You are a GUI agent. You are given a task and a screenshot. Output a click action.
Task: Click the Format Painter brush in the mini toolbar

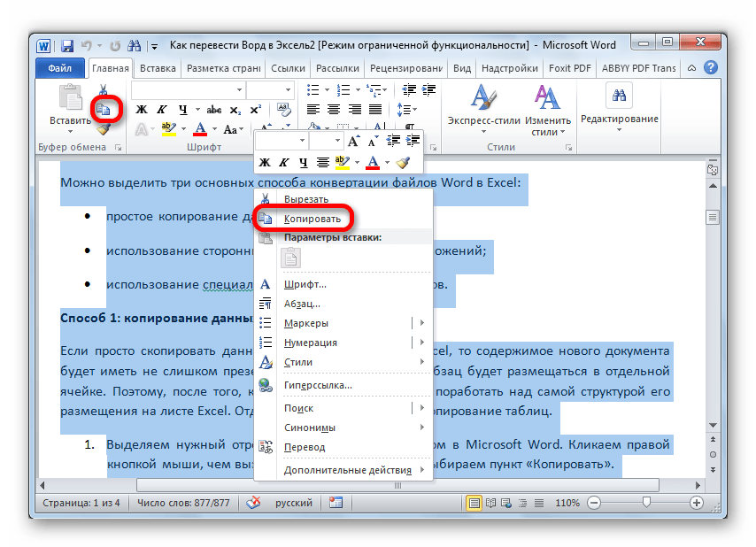[404, 162]
